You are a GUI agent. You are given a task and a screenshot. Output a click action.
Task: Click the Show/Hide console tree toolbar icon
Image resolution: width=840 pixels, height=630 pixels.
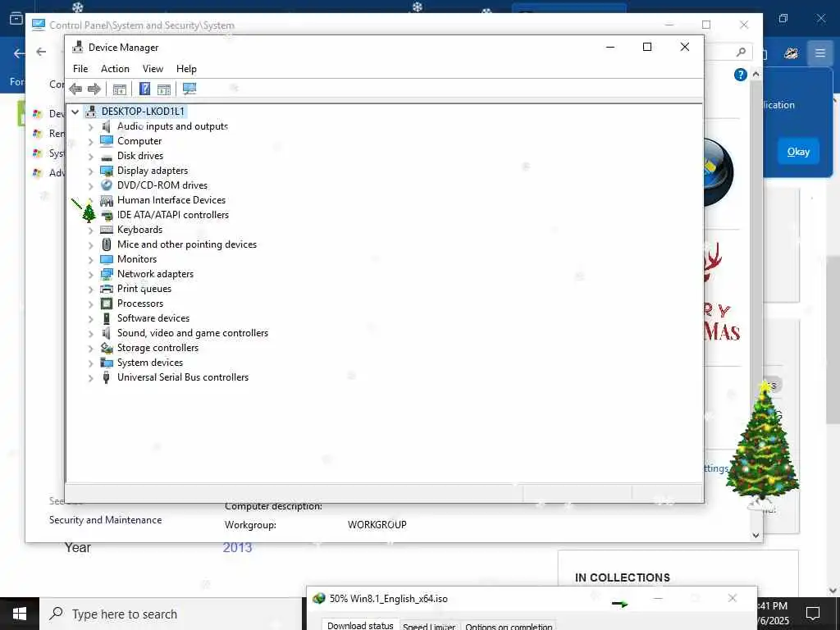pyautogui.click(x=120, y=89)
